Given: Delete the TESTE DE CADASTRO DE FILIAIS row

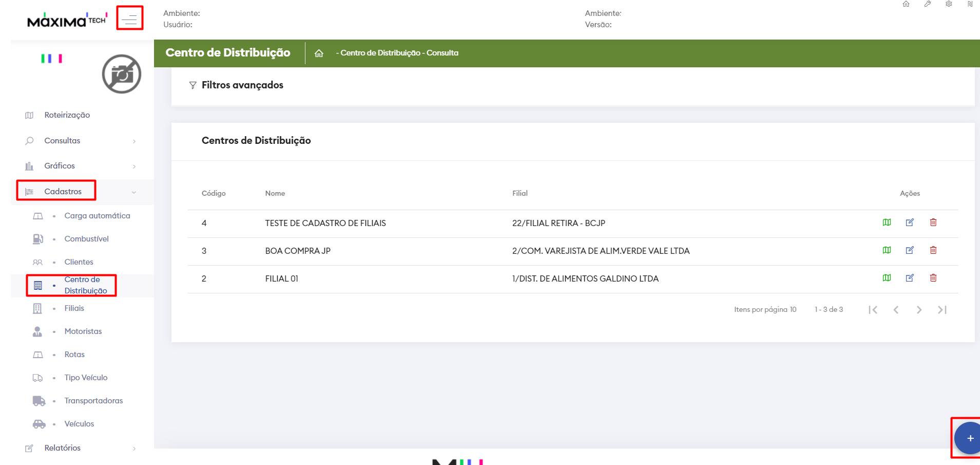Looking at the screenshot, I should (x=933, y=222).
